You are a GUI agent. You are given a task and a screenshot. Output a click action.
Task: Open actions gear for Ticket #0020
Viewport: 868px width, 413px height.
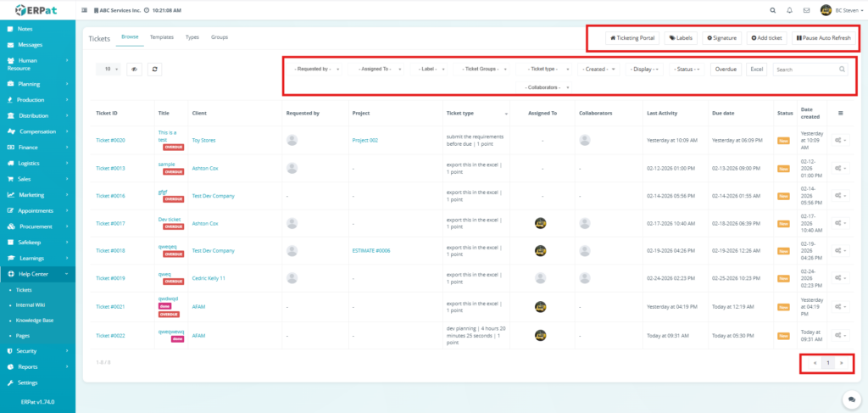tap(839, 141)
